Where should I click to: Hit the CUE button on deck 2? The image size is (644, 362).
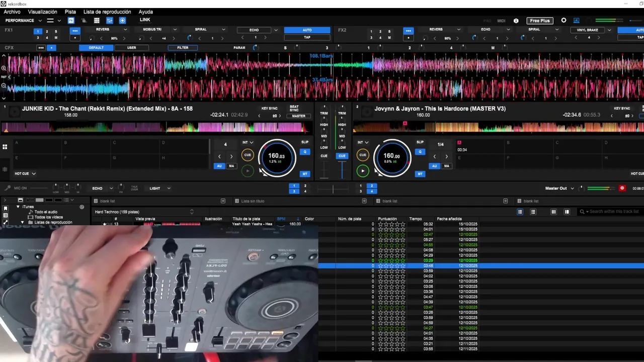(363, 155)
